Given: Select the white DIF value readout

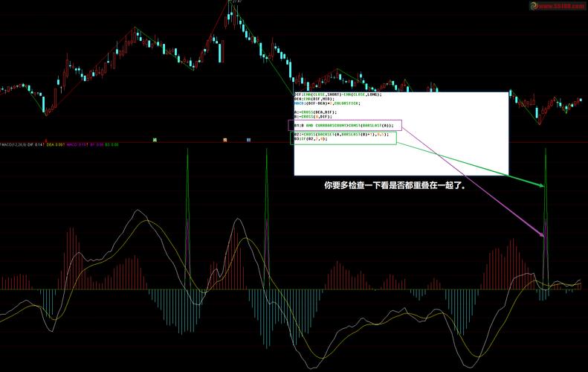Looking at the screenshot, I should click(36, 144).
